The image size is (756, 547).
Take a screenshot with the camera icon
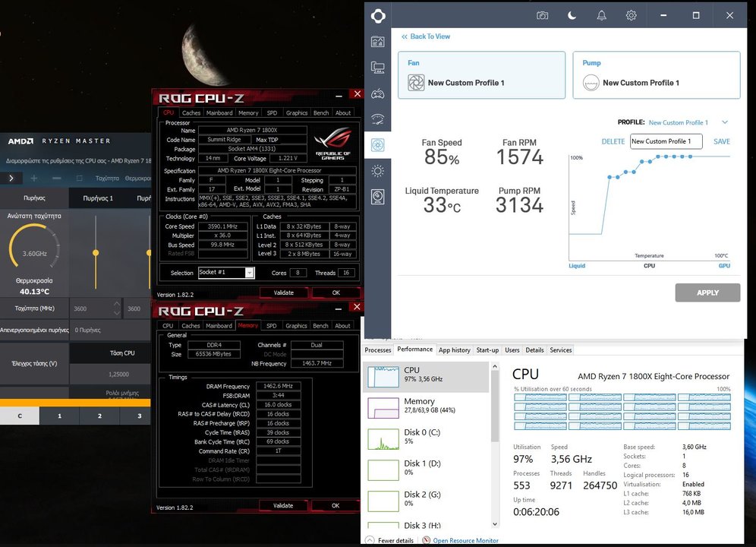543,15
